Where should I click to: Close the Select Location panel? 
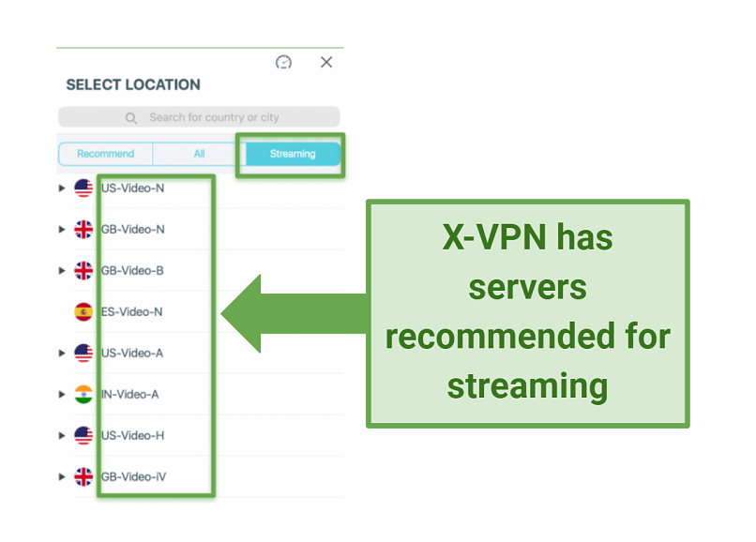click(326, 62)
